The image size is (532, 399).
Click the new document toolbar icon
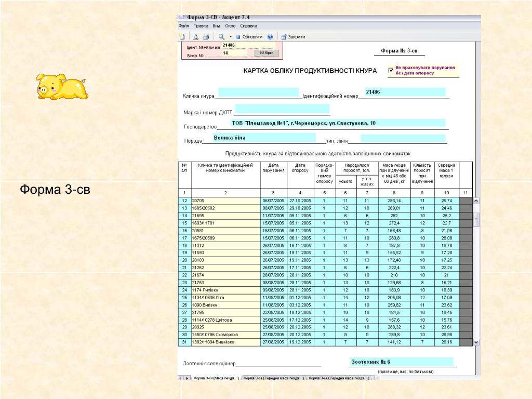coord(182,37)
